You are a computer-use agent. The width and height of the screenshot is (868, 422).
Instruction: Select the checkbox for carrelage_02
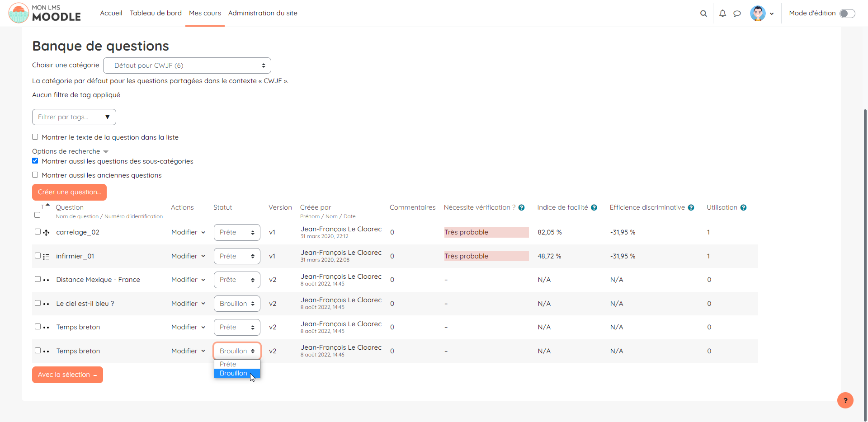(x=38, y=232)
